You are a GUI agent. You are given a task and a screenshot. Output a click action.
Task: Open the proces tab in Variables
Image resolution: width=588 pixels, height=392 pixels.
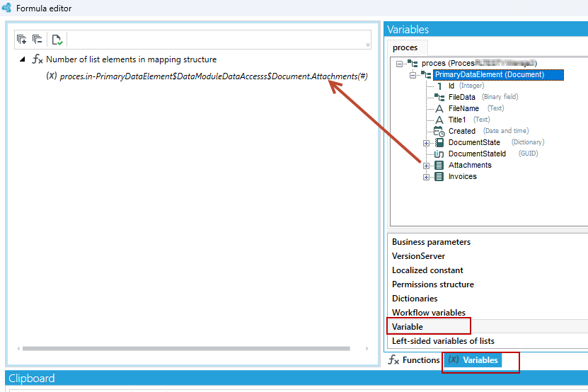point(405,47)
